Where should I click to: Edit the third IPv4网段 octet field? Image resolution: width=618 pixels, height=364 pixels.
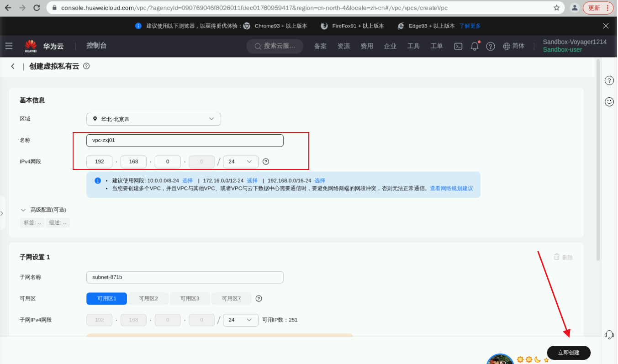point(168,162)
